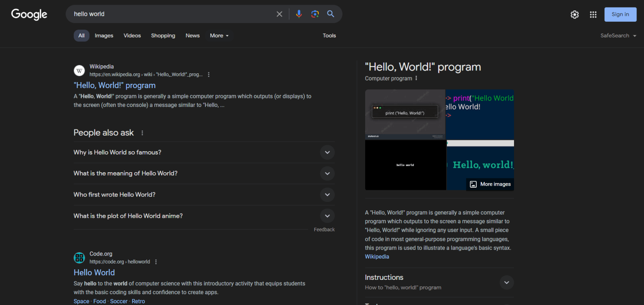Open the Google apps grid

(x=593, y=15)
